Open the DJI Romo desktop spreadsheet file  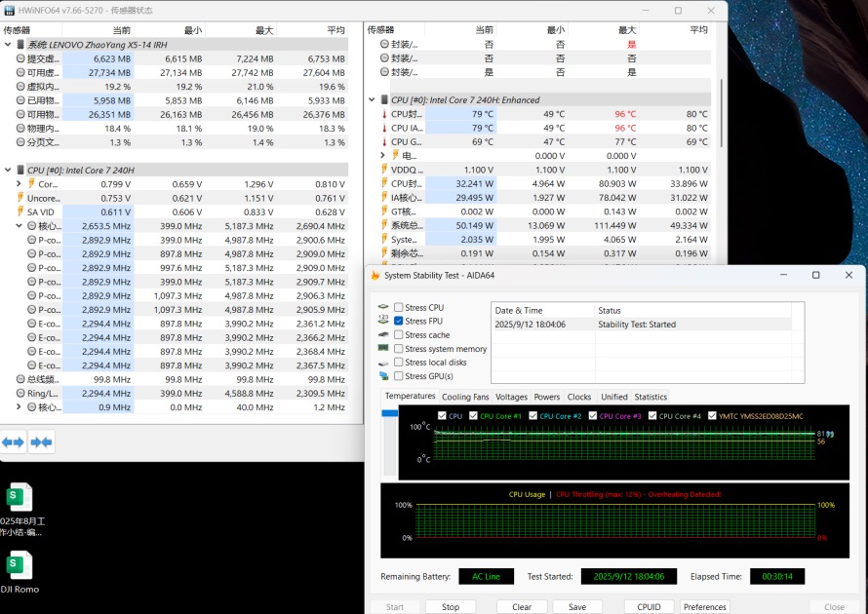(x=20, y=566)
